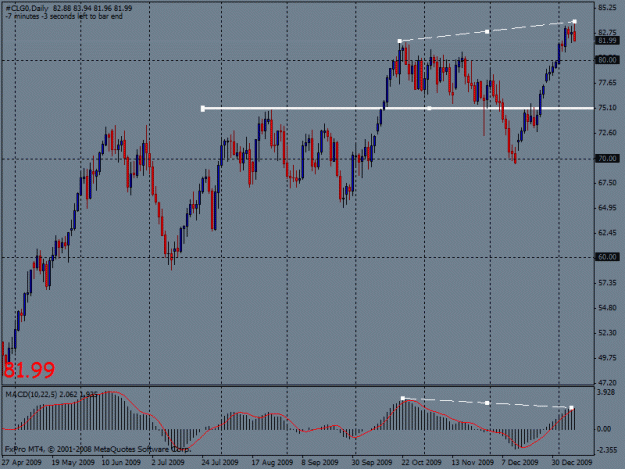625x469 pixels.
Task: Click the 62.45 price axis label
Action: pyautogui.click(x=607, y=233)
